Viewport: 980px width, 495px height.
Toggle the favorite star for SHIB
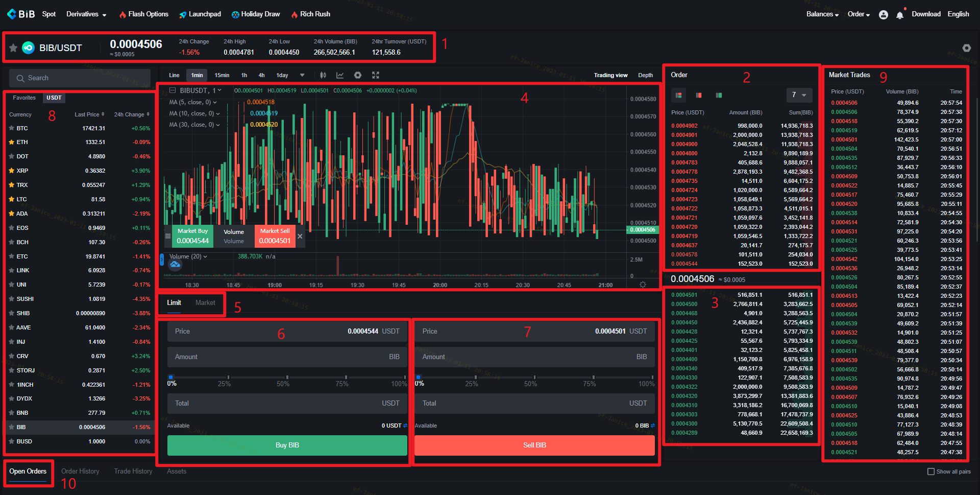tap(11, 313)
